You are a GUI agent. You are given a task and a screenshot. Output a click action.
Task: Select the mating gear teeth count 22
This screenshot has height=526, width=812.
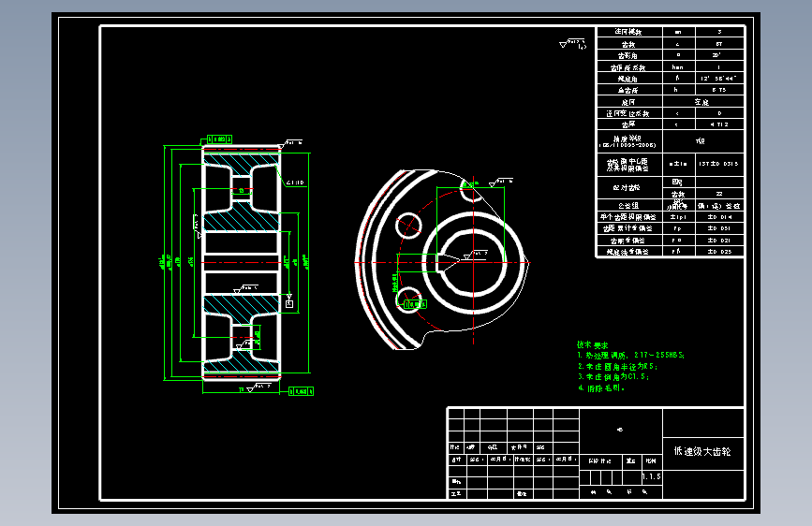click(x=719, y=194)
